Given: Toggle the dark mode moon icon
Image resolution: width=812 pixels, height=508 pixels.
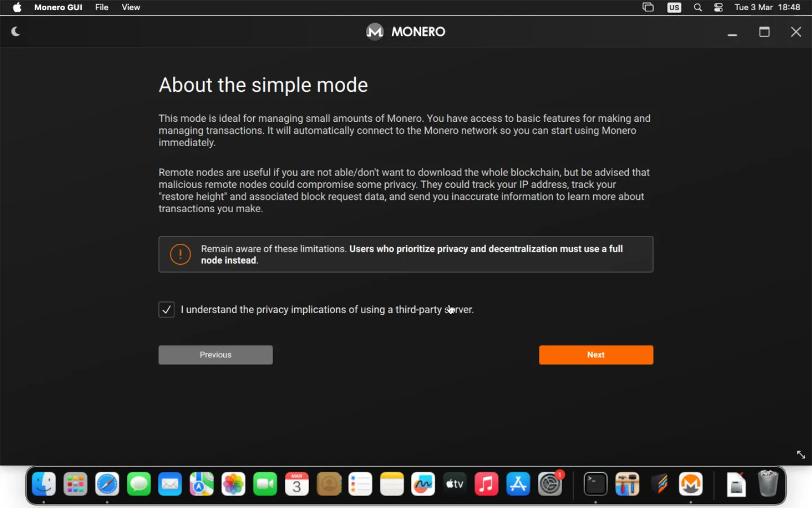Looking at the screenshot, I should point(16,32).
